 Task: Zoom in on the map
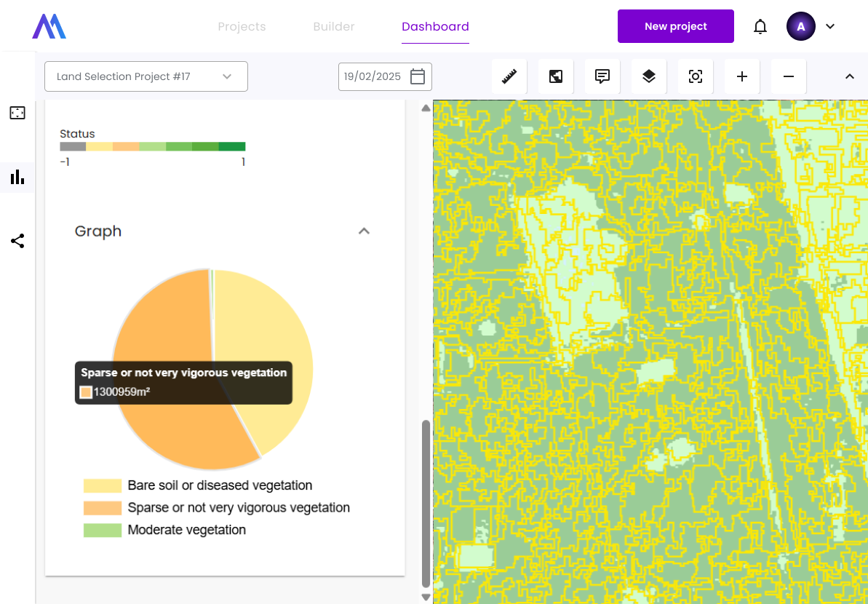[742, 76]
